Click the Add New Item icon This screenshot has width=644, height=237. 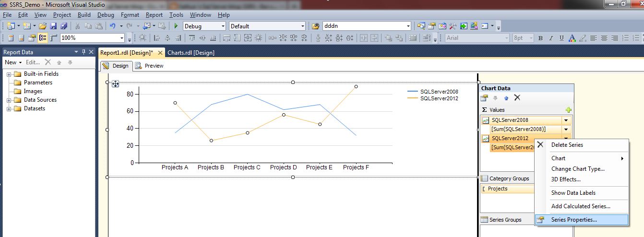point(27,26)
